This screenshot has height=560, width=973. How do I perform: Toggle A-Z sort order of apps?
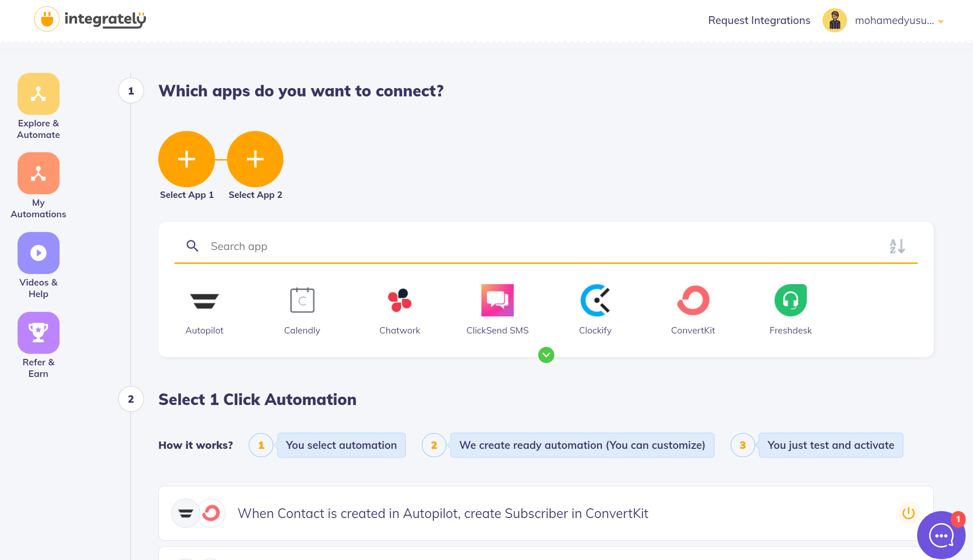[897, 246]
